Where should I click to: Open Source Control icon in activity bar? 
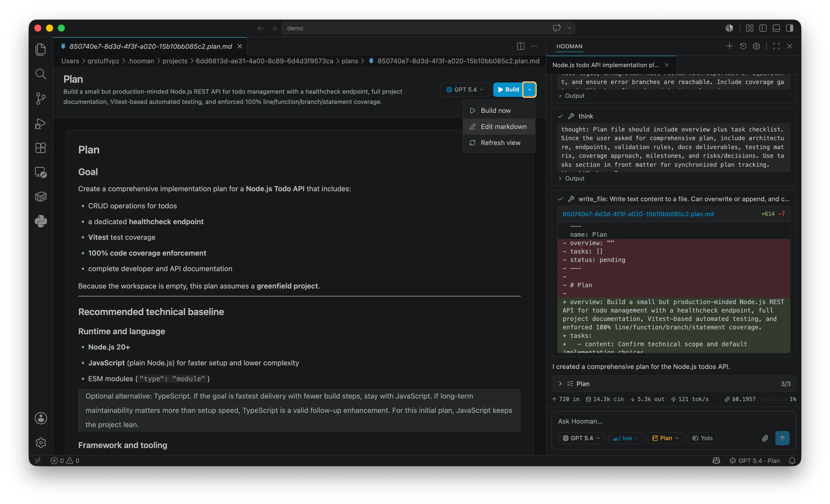[41, 99]
